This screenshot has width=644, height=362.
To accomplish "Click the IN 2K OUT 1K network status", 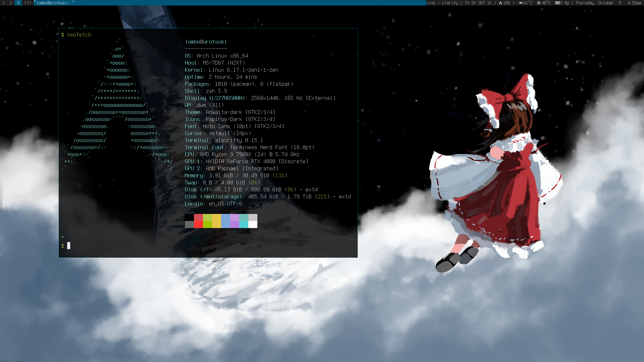I will [478, 3].
